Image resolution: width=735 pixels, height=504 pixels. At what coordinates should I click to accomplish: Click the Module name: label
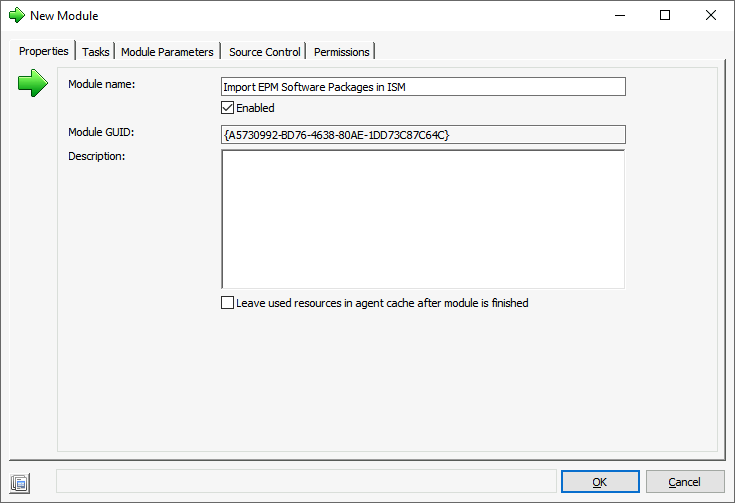[102, 84]
